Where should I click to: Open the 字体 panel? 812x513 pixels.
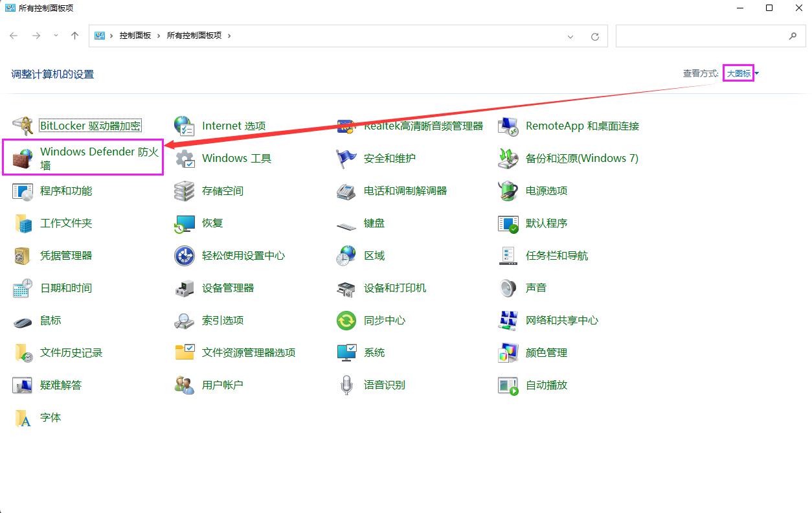pyautogui.click(x=51, y=417)
